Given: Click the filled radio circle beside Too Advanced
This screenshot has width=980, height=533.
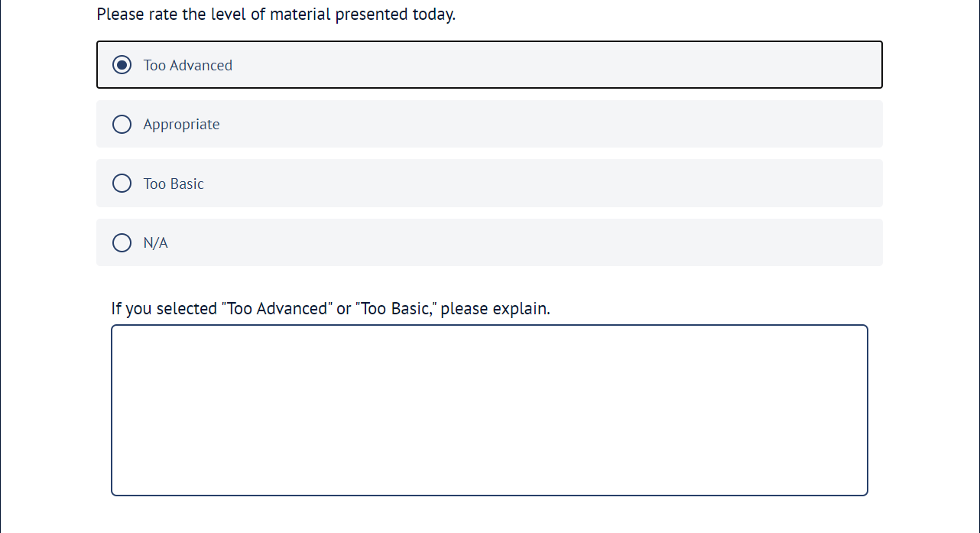Looking at the screenshot, I should (x=122, y=65).
